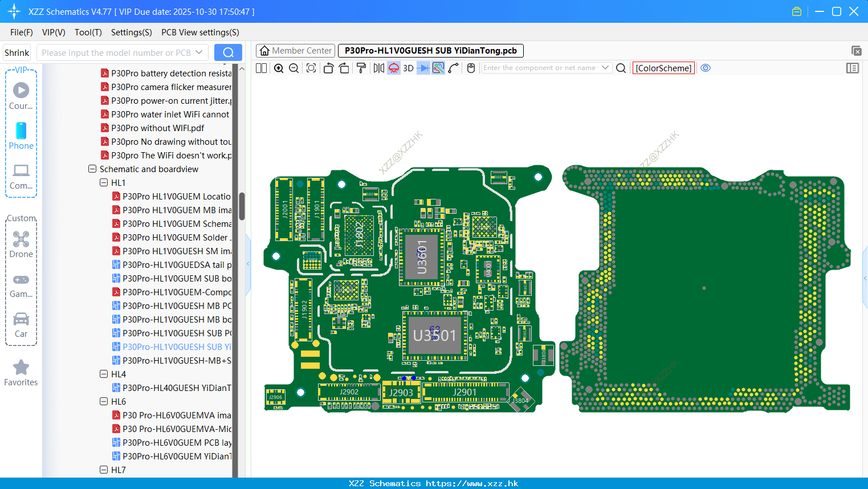Select connector J2902 on the board
Image resolution: width=868 pixels, height=489 pixels.
349,392
